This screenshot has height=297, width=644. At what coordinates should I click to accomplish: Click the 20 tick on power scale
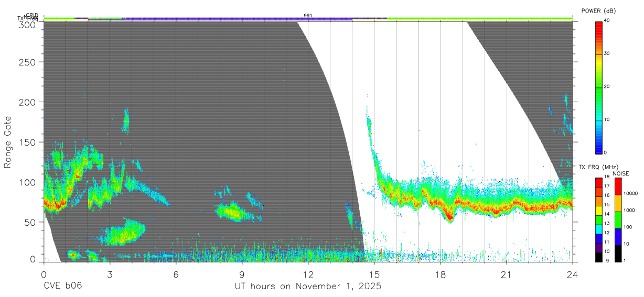[x=608, y=86]
